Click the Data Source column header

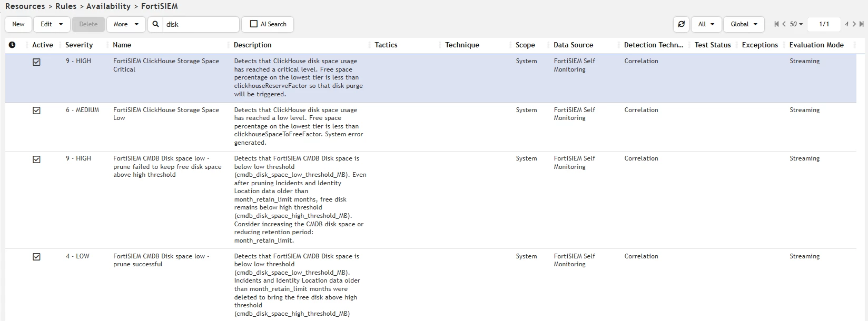[x=573, y=45]
